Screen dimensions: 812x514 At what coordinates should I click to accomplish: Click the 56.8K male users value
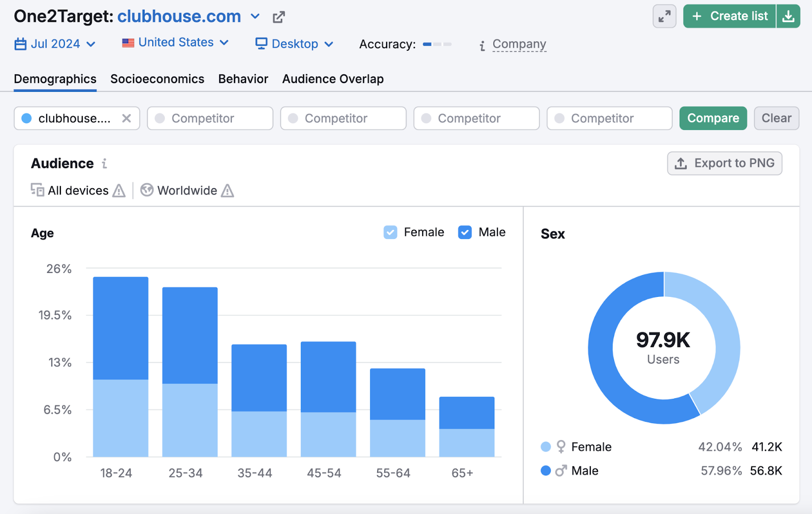(x=766, y=471)
